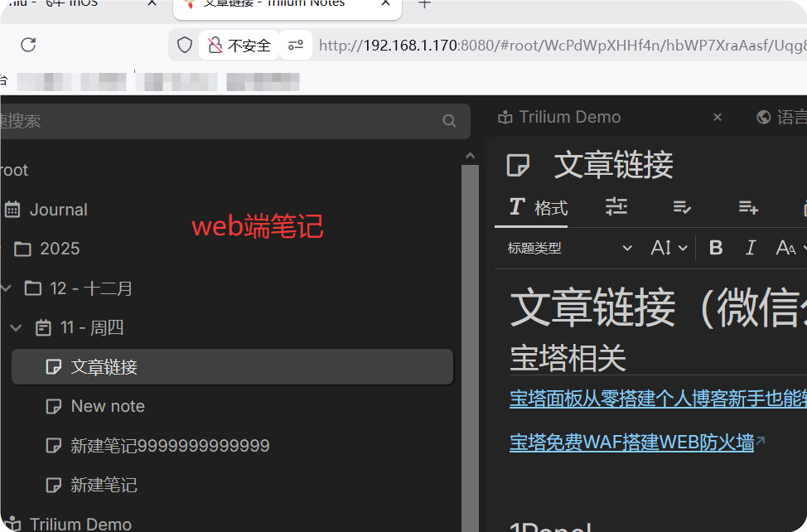Select the note title icon next to 文章链接
The height and width of the screenshot is (532, 807).
click(519, 165)
